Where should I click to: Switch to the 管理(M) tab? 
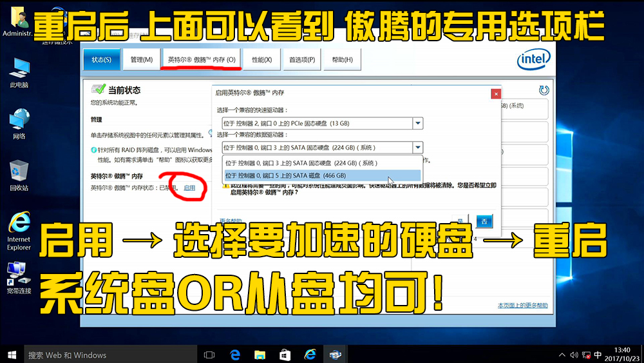(142, 59)
